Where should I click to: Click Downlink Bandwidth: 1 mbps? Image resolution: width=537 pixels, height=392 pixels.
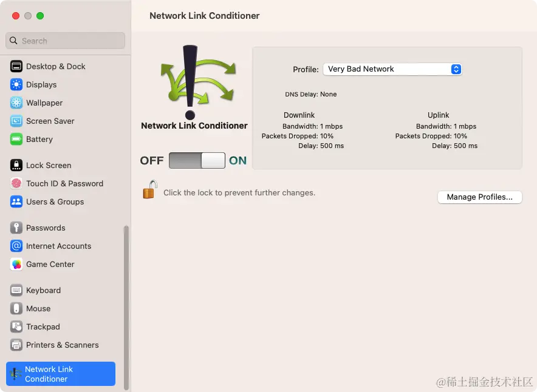pos(312,126)
